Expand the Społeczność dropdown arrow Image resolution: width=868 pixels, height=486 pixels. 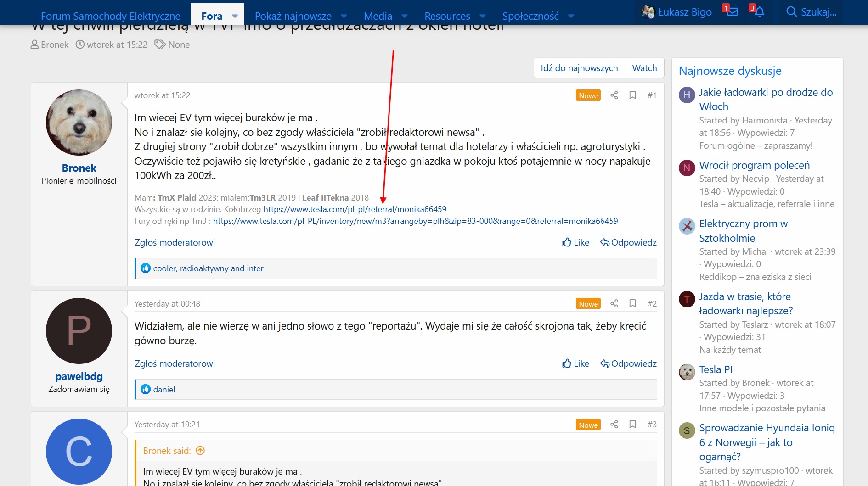click(x=571, y=16)
